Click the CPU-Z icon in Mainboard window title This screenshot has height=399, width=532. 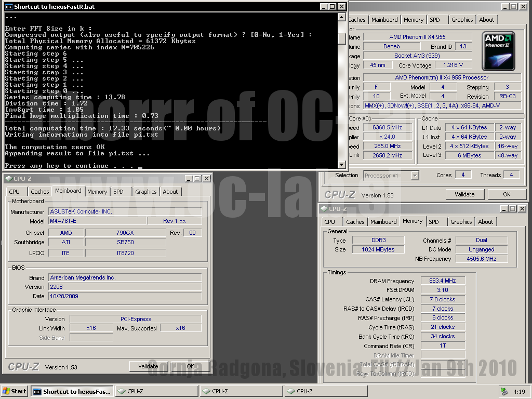(9, 179)
